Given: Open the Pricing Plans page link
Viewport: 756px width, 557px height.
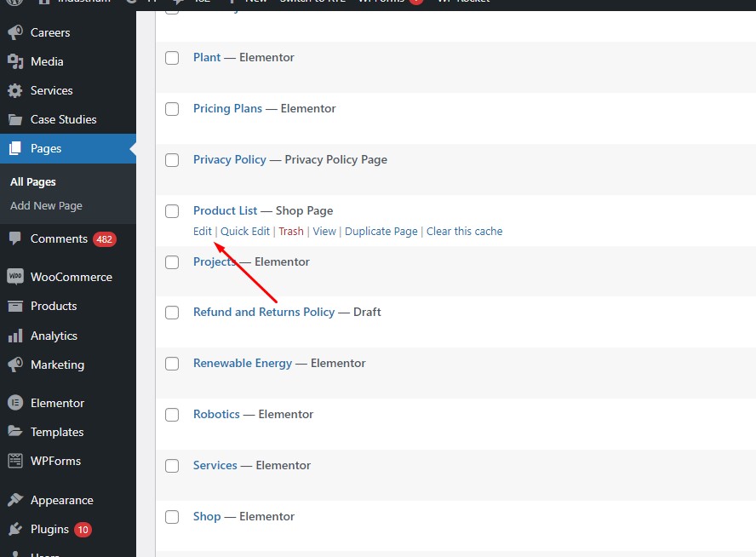Looking at the screenshot, I should (x=227, y=108).
